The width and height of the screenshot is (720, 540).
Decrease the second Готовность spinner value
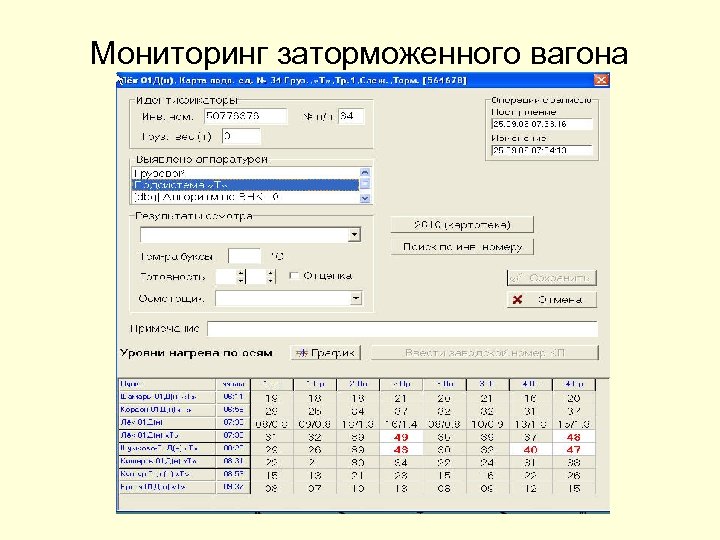tap(271, 280)
